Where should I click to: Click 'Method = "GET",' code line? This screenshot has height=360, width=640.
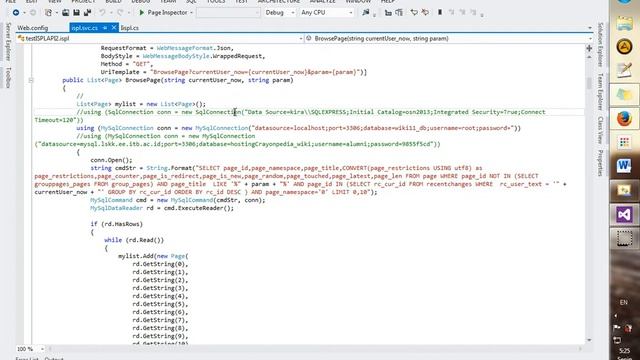(127, 64)
